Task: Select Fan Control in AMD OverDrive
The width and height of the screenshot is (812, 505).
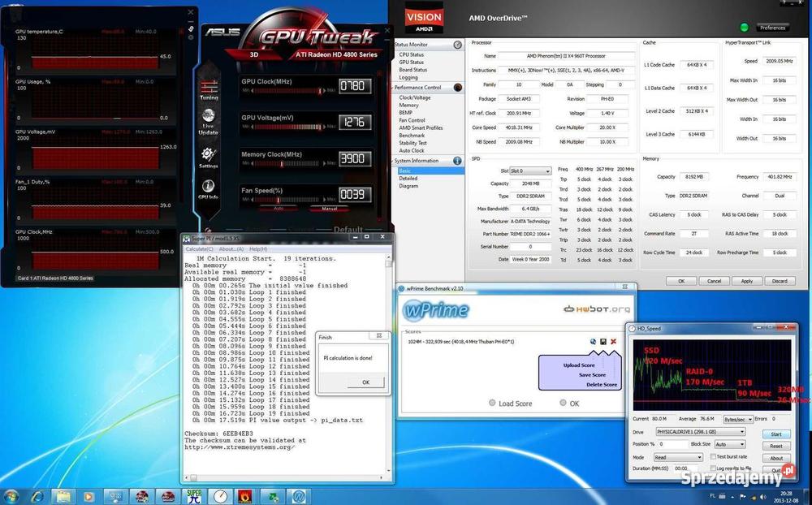Action: [x=412, y=120]
